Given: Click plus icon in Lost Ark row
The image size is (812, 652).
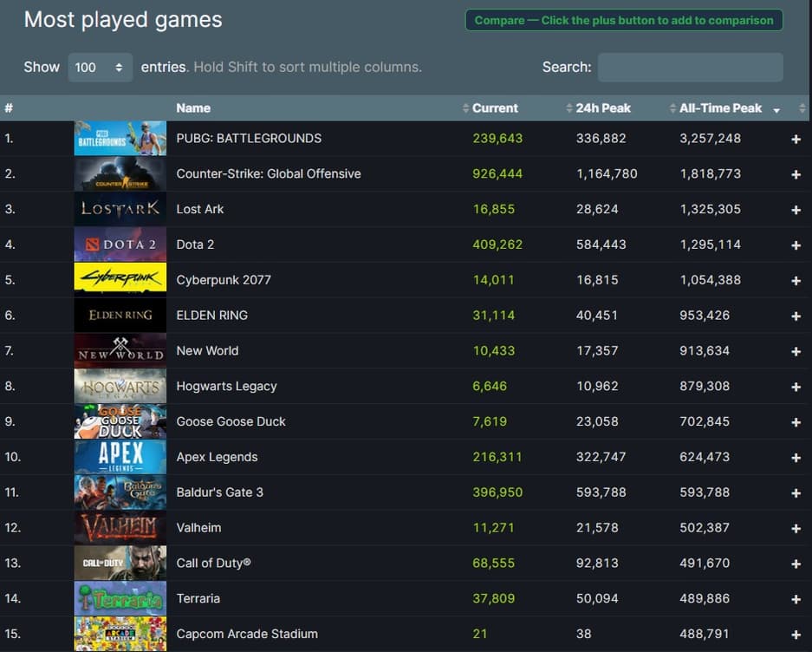Looking at the screenshot, I should [x=796, y=210].
